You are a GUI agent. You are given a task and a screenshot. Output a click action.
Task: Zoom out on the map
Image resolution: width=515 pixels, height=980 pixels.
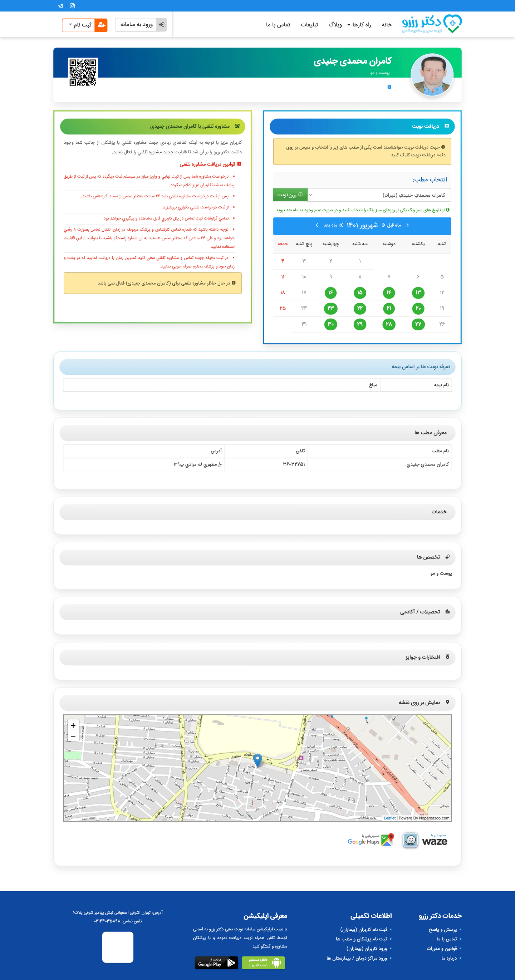tap(73, 736)
